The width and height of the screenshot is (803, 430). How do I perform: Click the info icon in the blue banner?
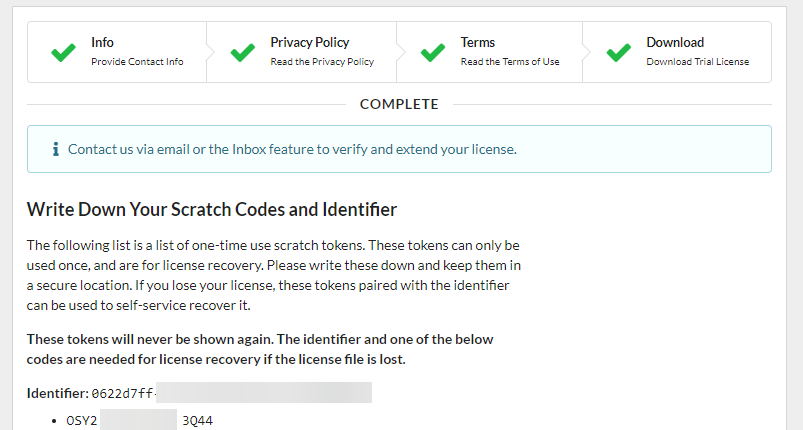click(55, 149)
